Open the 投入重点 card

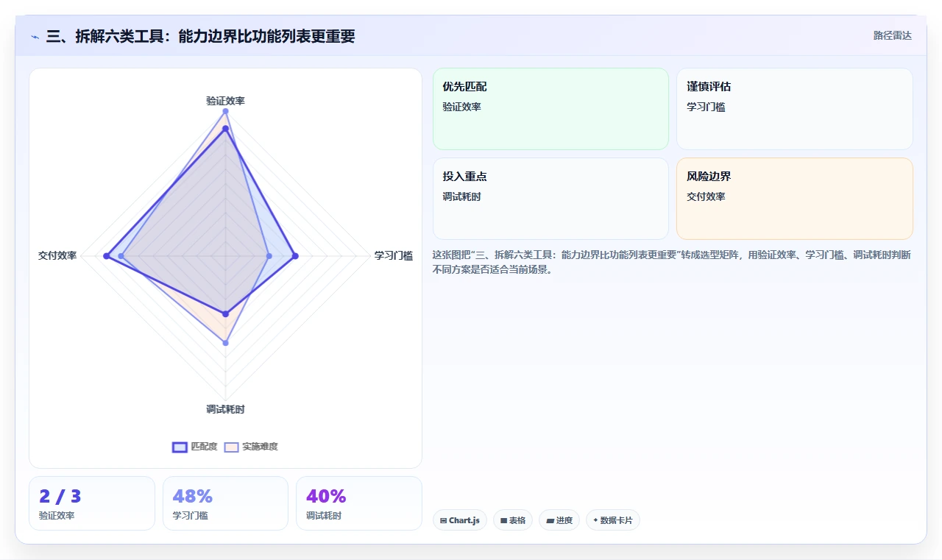550,199
